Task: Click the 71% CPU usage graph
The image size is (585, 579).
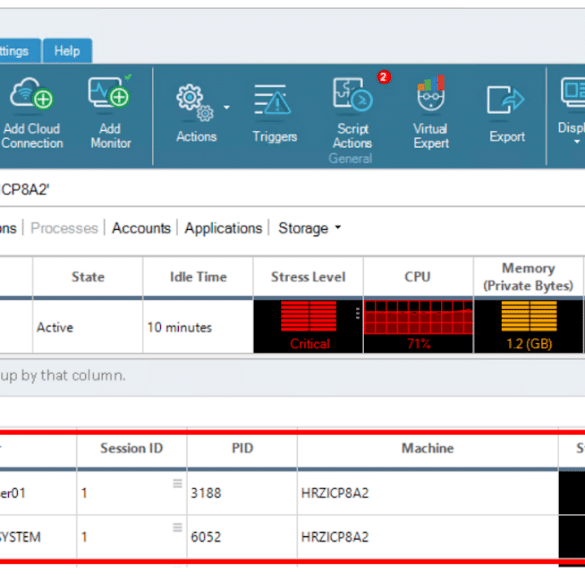Action: click(x=418, y=326)
